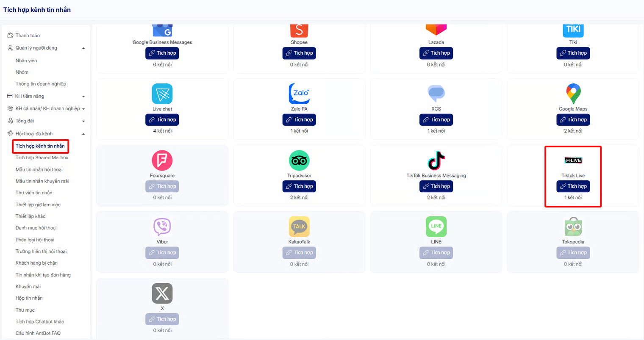The image size is (644, 340).
Task: Click Tích hợp button under RCS
Action: pyautogui.click(x=436, y=120)
